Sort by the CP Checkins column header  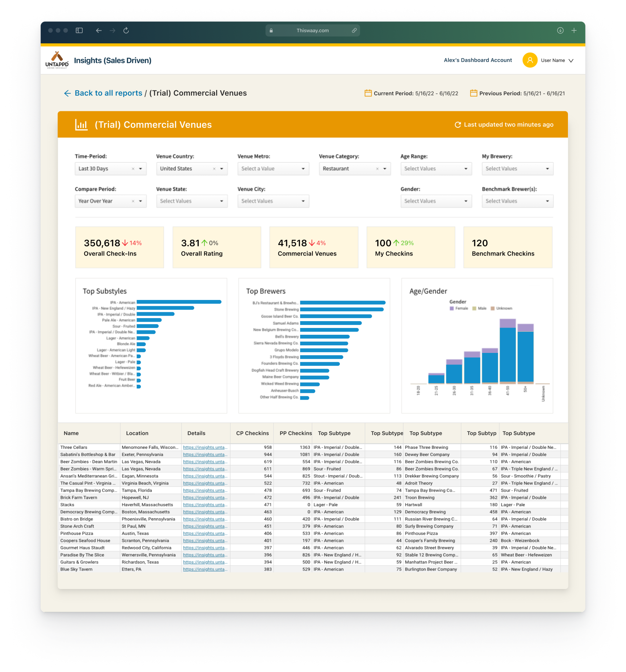coord(252,433)
